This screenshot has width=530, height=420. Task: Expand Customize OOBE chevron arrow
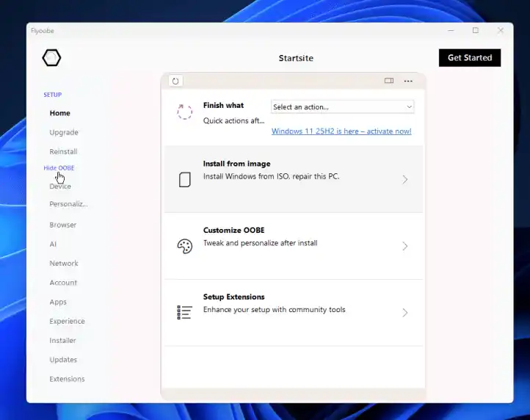[404, 246]
